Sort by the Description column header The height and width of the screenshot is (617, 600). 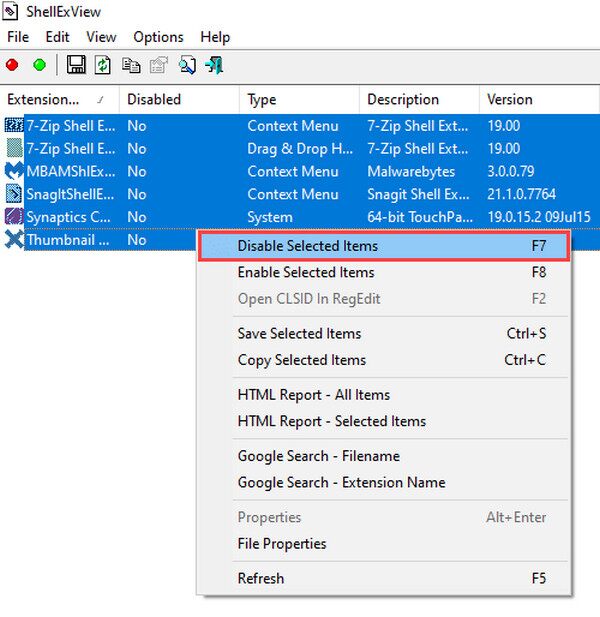tap(419, 100)
